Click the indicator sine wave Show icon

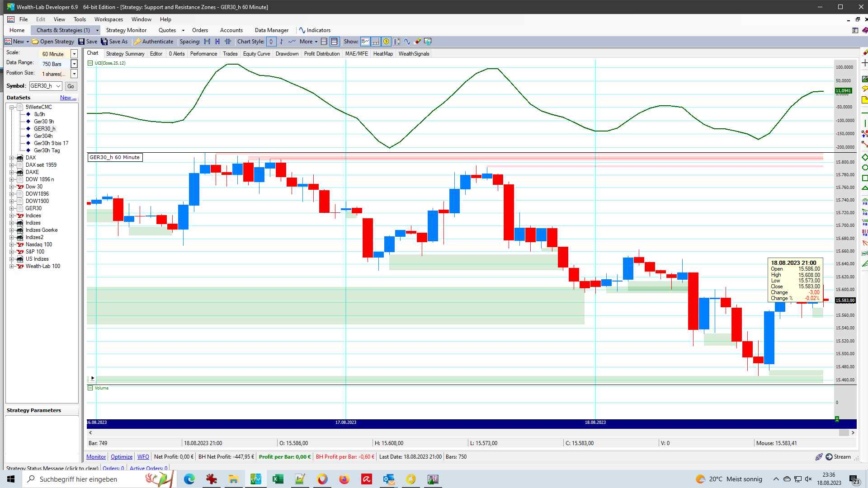[x=407, y=42]
